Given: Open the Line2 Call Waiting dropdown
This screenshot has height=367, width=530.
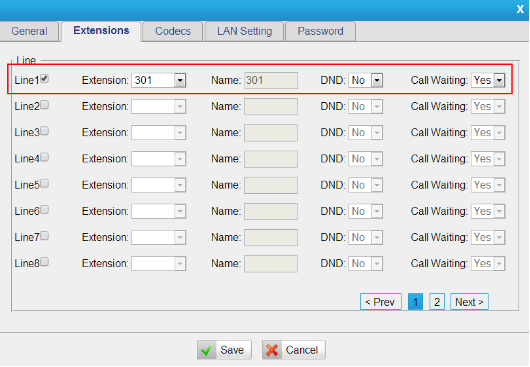Looking at the screenshot, I should pos(488,106).
